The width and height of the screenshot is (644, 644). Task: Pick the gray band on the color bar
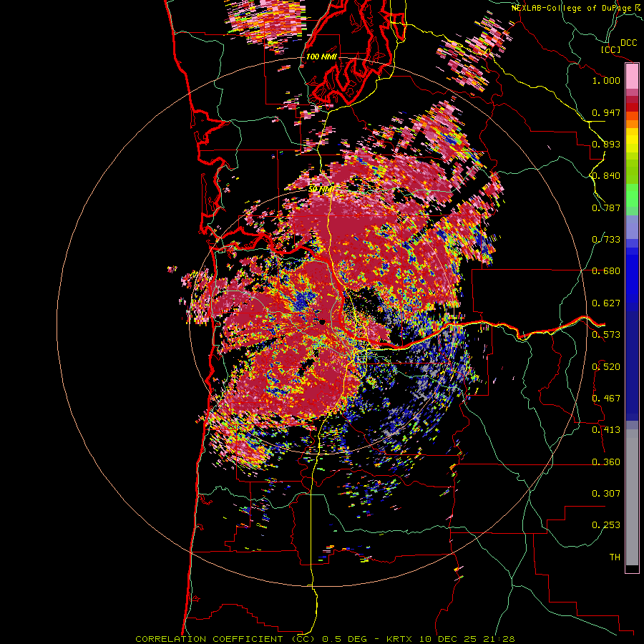tap(632, 497)
